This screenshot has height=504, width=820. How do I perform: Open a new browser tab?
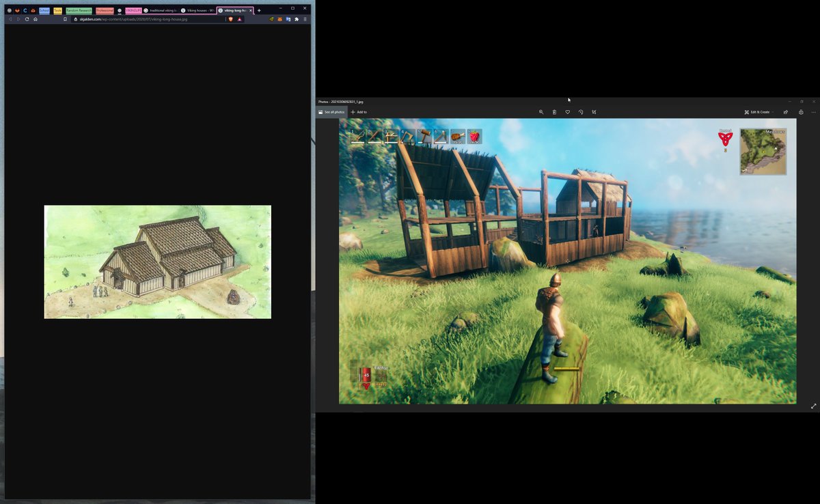259,10
